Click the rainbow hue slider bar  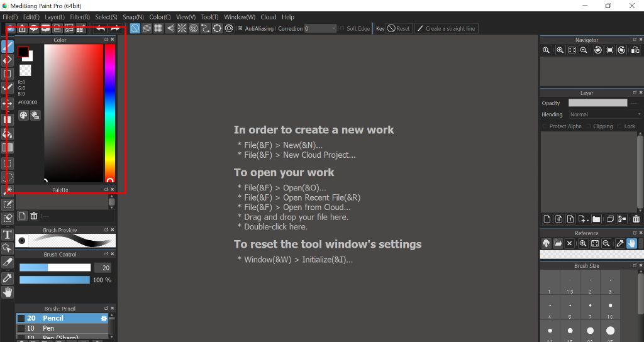click(x=109, y=113)
